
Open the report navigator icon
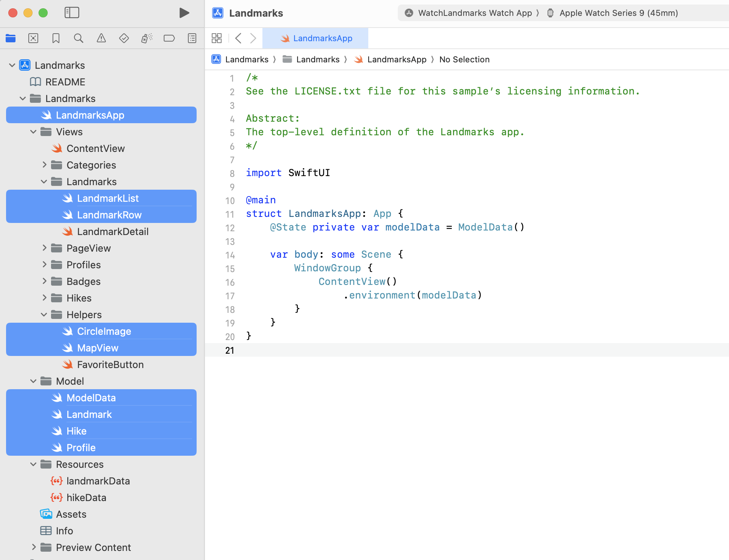coord(192,38)
